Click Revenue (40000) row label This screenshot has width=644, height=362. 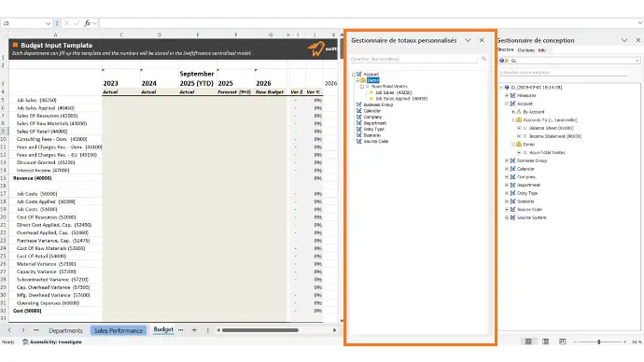click(x=32, y=178)
